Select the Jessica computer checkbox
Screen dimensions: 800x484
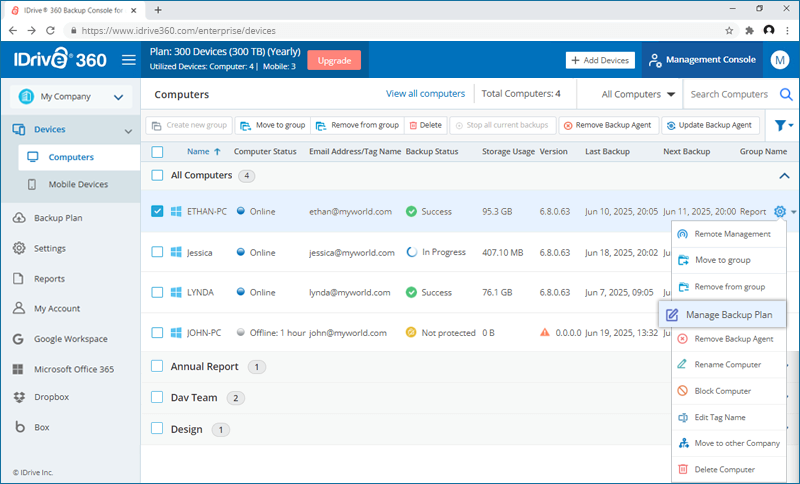tap(157, 253)
